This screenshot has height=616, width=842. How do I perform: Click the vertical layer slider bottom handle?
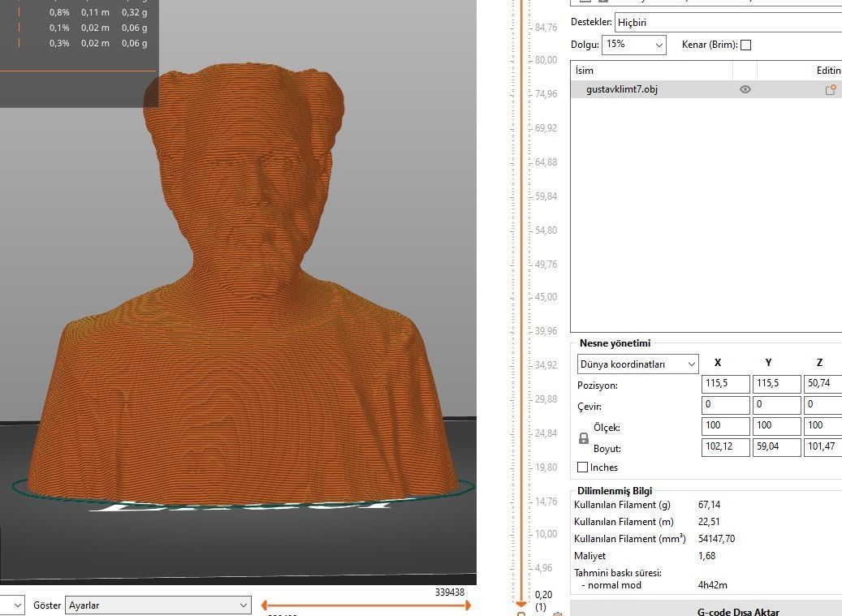[520, 604]
